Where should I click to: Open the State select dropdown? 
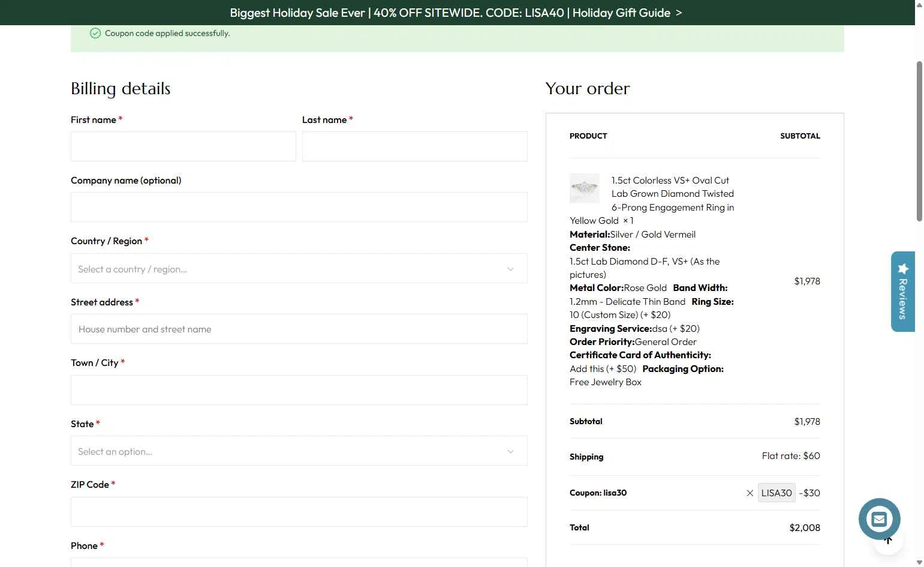click(x=299, y=451)
